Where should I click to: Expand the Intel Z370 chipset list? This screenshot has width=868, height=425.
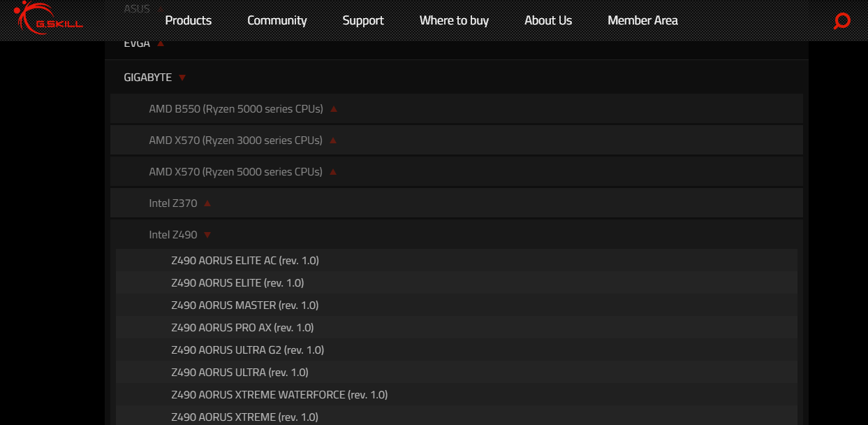457,203
